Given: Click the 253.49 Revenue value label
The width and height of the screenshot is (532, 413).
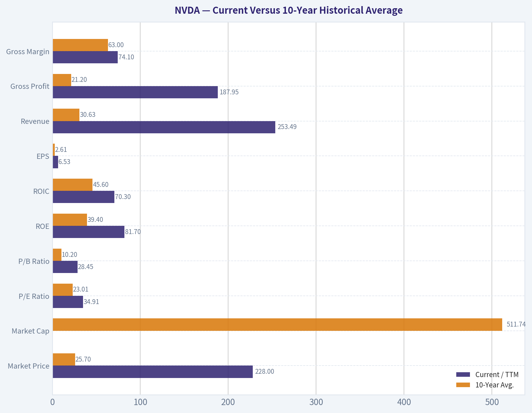Looking at the screenshot, I should pyautogui.click(x=287, y=127).
